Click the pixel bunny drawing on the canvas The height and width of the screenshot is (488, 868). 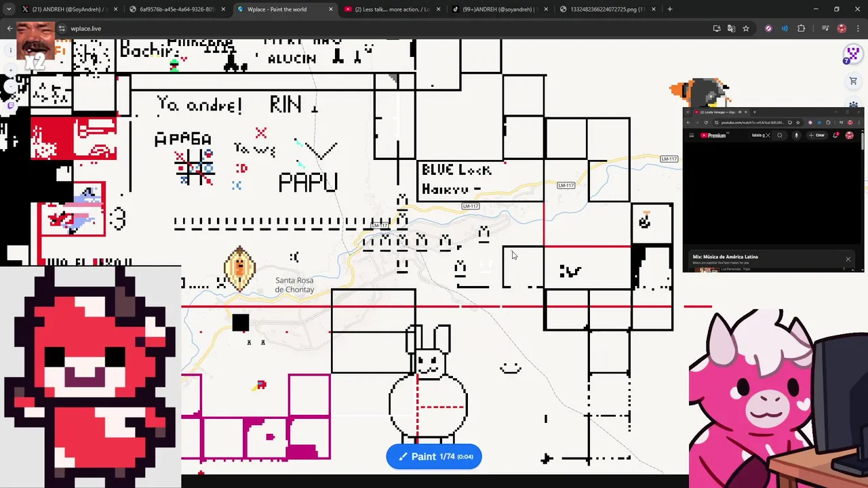click(x=428, y=383)
